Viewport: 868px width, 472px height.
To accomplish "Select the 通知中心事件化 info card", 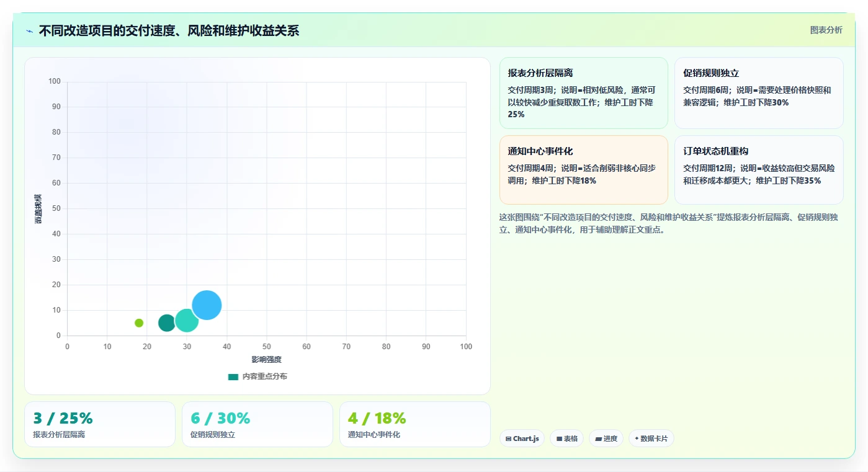I will click(583, 170).
